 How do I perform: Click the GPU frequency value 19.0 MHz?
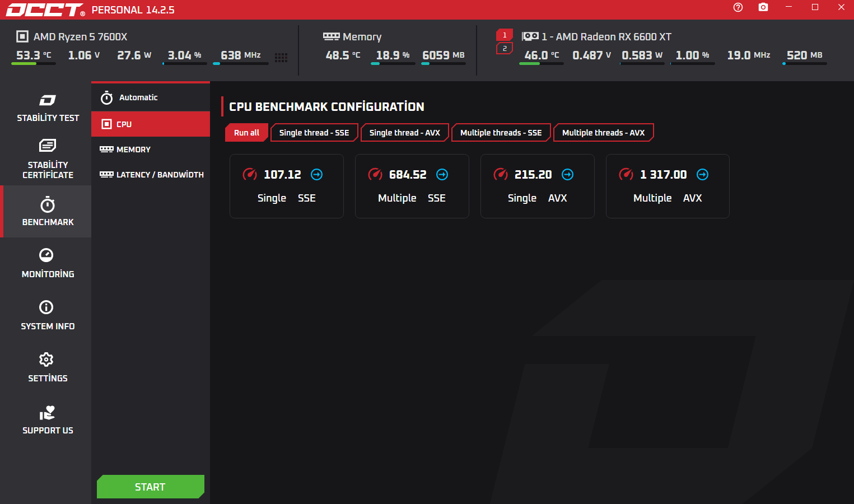[x=749, y=55]
